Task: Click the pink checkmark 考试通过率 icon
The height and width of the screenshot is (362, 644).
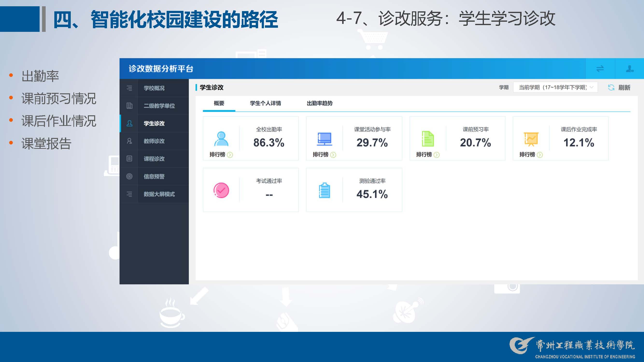Action: coord(221,190)
